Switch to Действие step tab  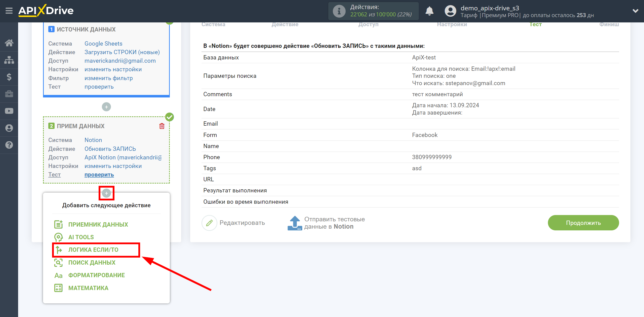click(x=285, y=24)
